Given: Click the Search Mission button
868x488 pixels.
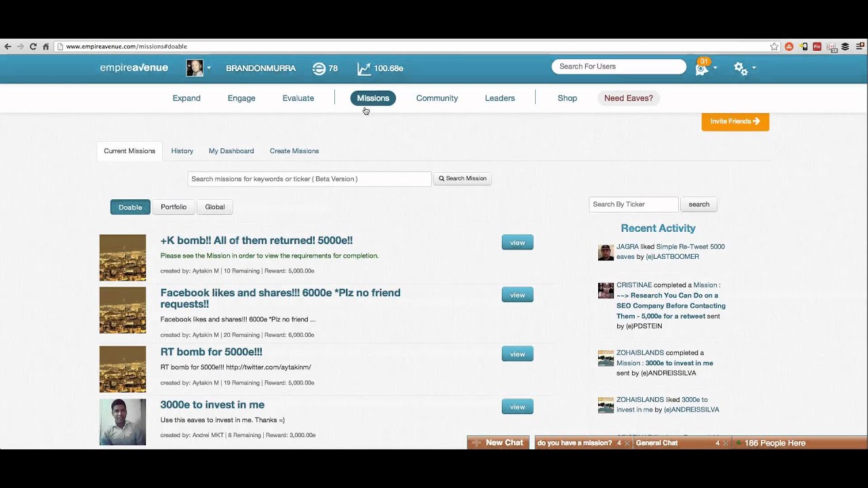Looking at the screenshot, I should 462,179.
